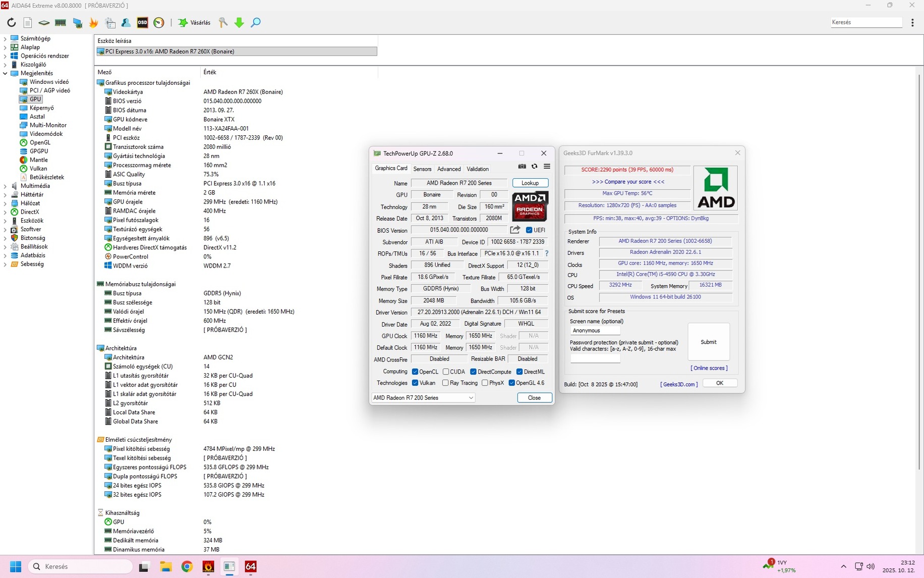Image resolution: width=924 pixels, height=578 pixels.
Task: Click the gauge icon in the AIDA64 toolbar
Action: (x=159, y=22)
